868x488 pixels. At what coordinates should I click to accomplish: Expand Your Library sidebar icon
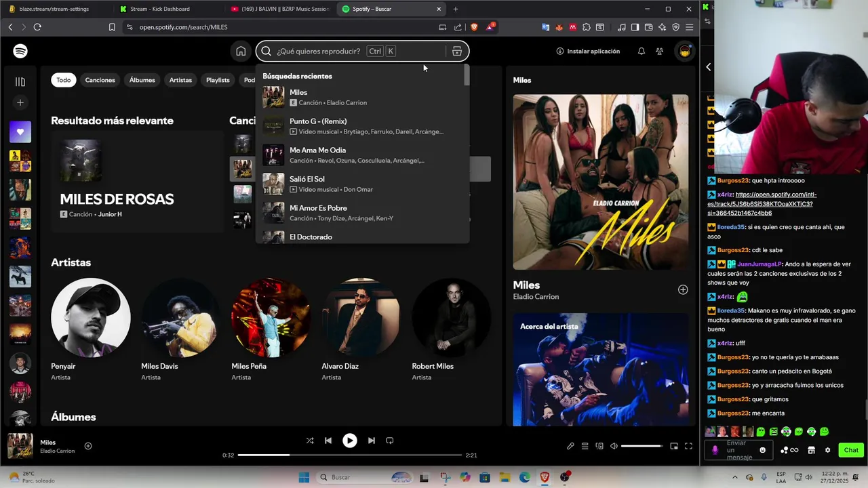[20, 81]
